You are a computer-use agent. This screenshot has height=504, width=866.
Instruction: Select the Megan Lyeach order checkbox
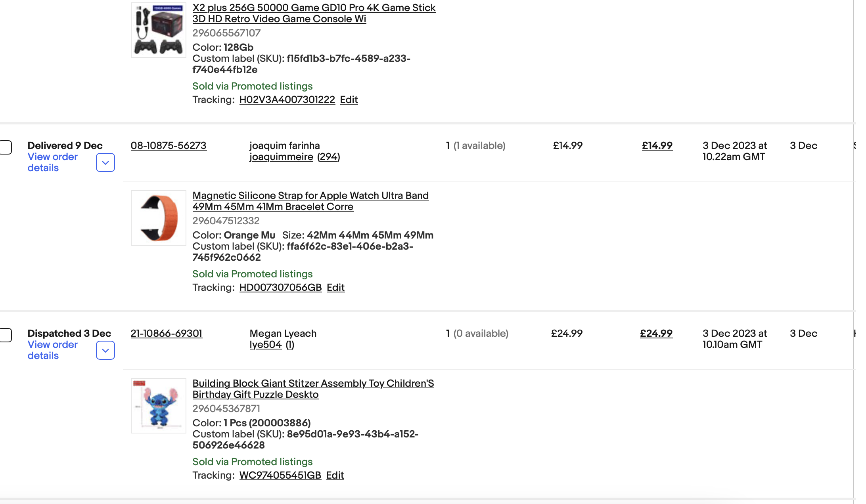[6, 335]
